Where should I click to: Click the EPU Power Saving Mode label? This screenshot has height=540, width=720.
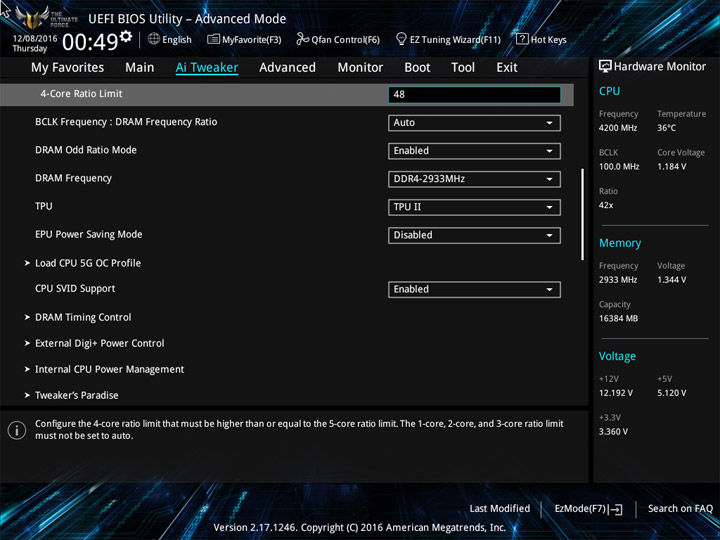tap(89, 234)
